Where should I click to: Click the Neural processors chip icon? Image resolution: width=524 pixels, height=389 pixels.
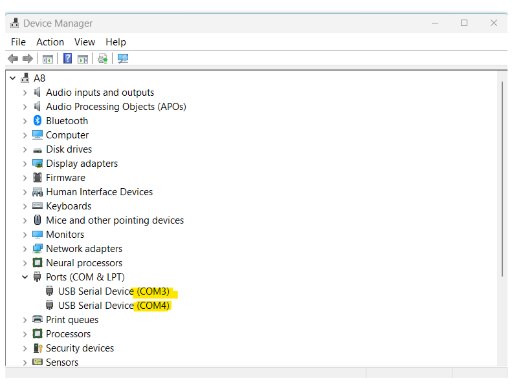tap(37, 262)
